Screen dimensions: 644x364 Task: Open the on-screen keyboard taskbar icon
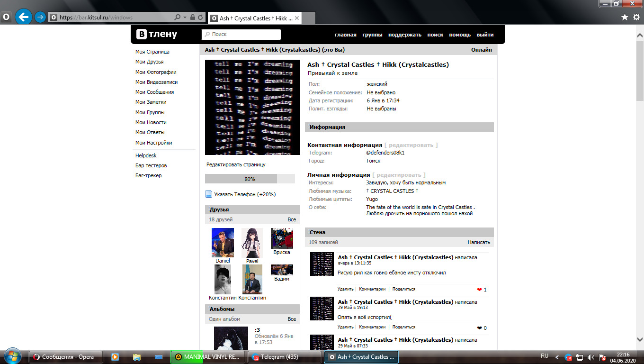pos(159,357)
